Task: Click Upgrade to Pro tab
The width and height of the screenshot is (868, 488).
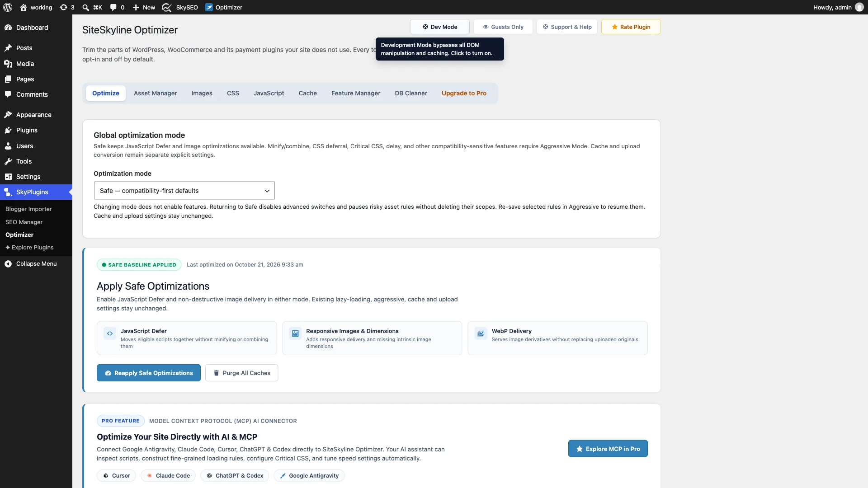Action: 464,93
